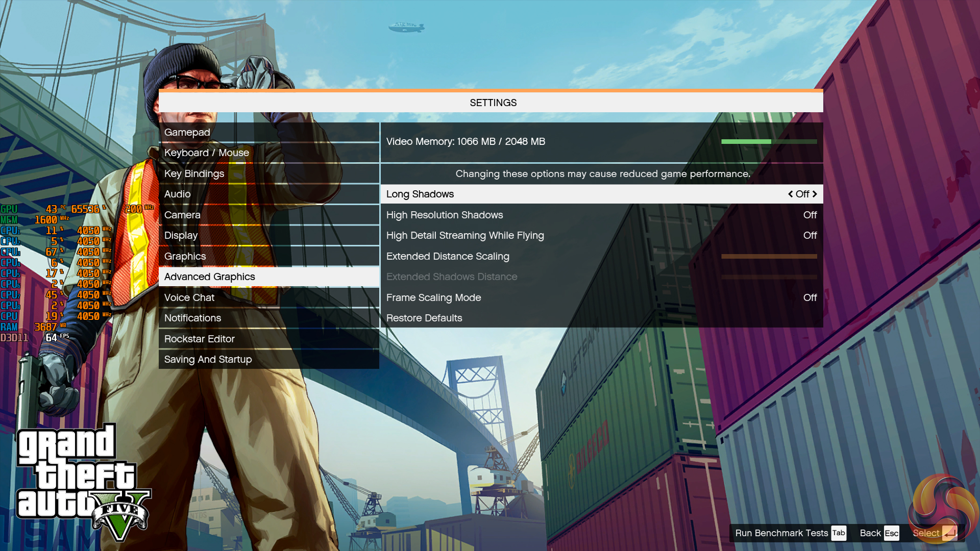Go to Key Bindings settings
Image resolution: width=980 pixels, height=551 pixels.
(x=194, y=173)
